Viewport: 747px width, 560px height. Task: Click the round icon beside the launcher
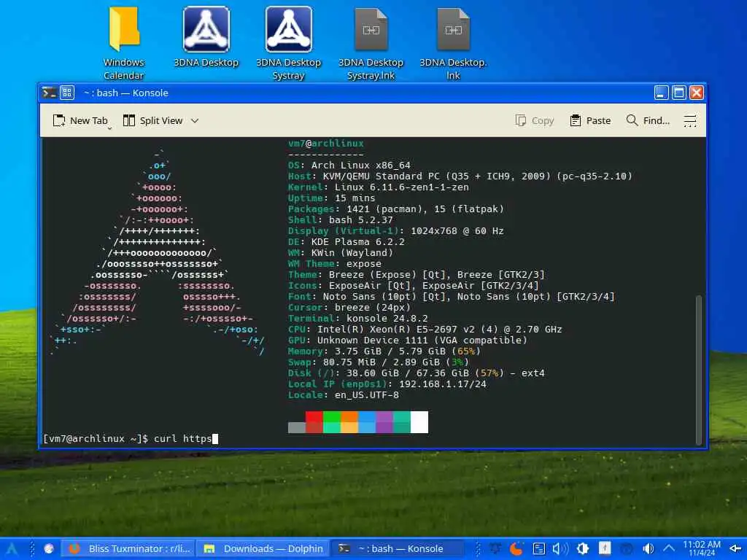tap(49, 548)
